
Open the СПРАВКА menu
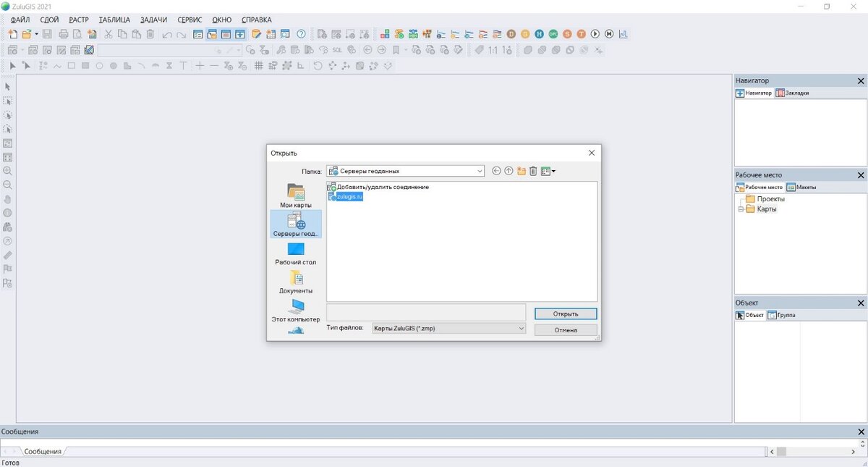[x=257, y=20]
